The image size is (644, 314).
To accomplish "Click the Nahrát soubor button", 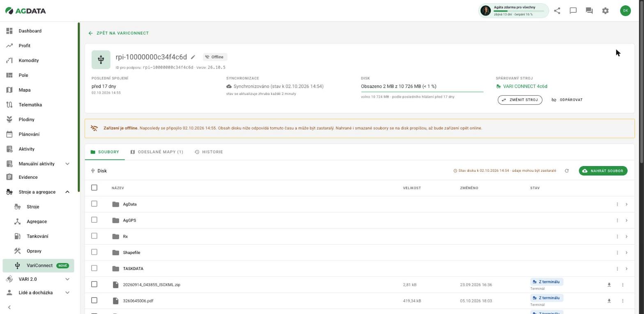I will coord(603,171).
